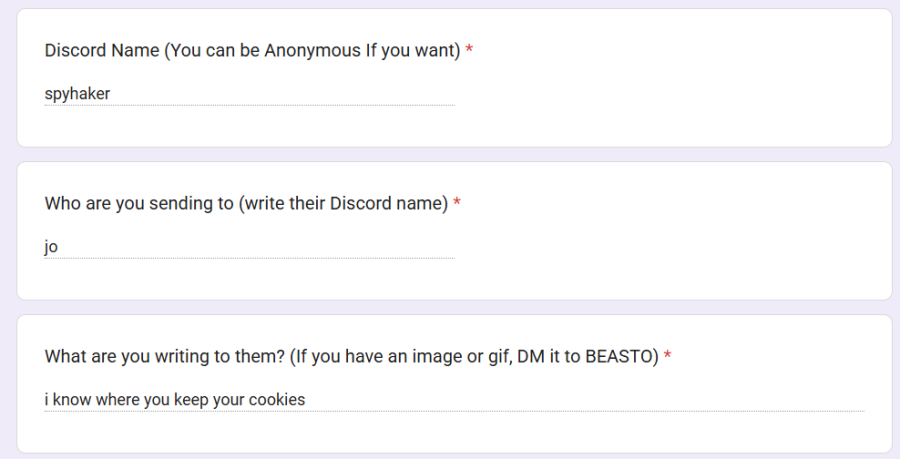Click the required asterisk on the recipient question

click(x=457, y=203)
